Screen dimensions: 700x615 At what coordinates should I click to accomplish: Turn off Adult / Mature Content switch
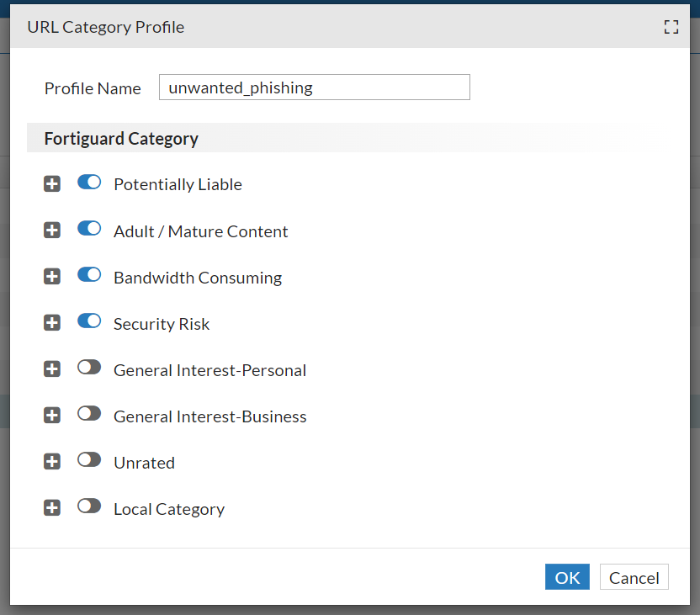pyautogui.click(x=89, y=229)
